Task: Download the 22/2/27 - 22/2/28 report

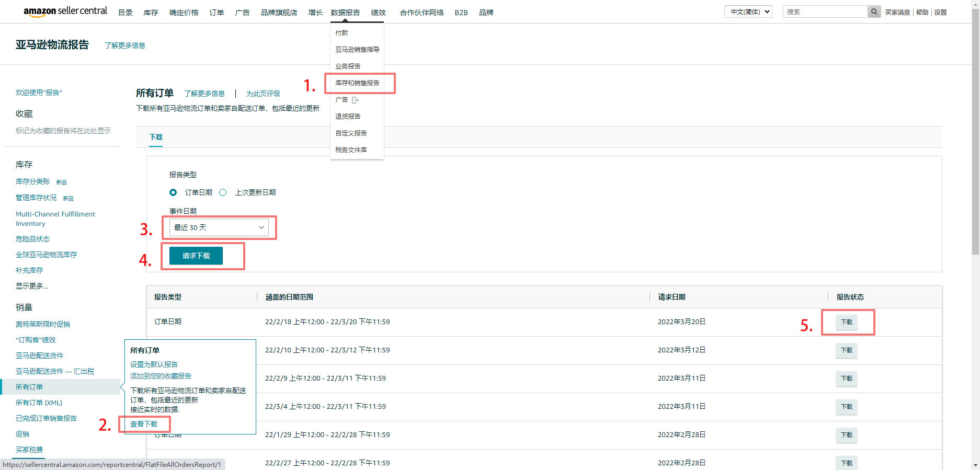Action: pos(847,463)
